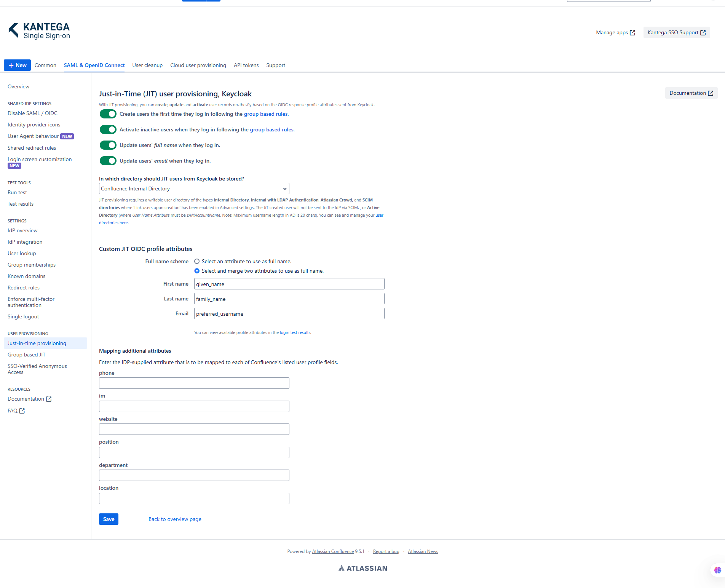The width and height of the screenshot is (725, 588).
Task: Open User lookup in sidebar
Action: [x=22, y=254]
